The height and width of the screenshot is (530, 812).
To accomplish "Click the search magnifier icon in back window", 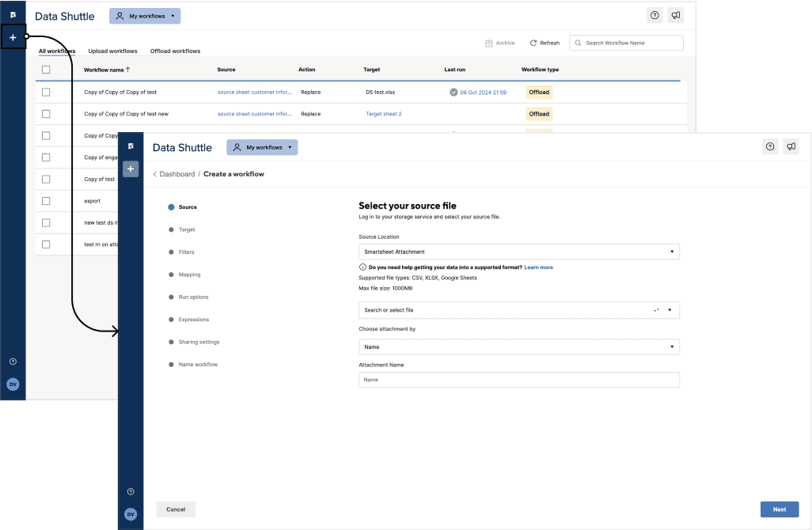I will [x=578, y=43].
